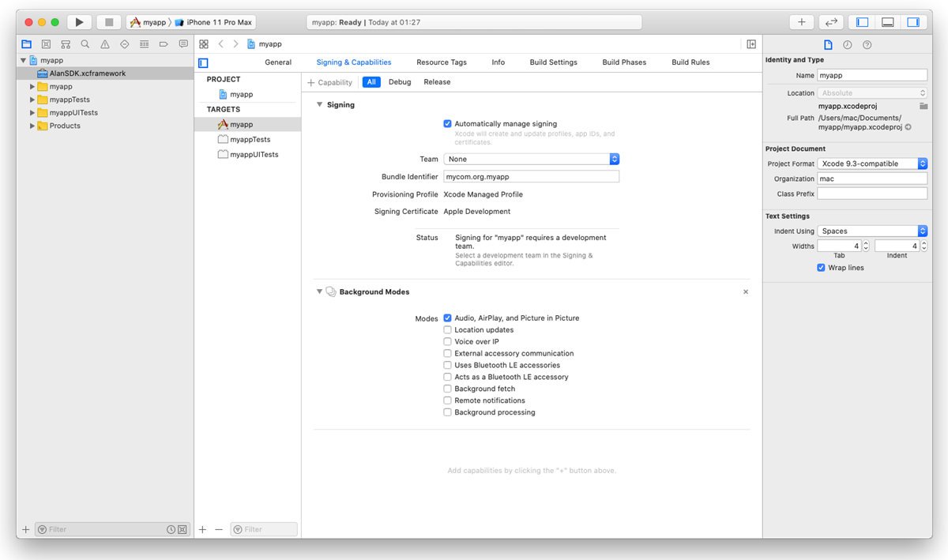Click the Run (play) button in toolbar
The height and width of the screenshot is (560, 948).
[x=79, y=22]
